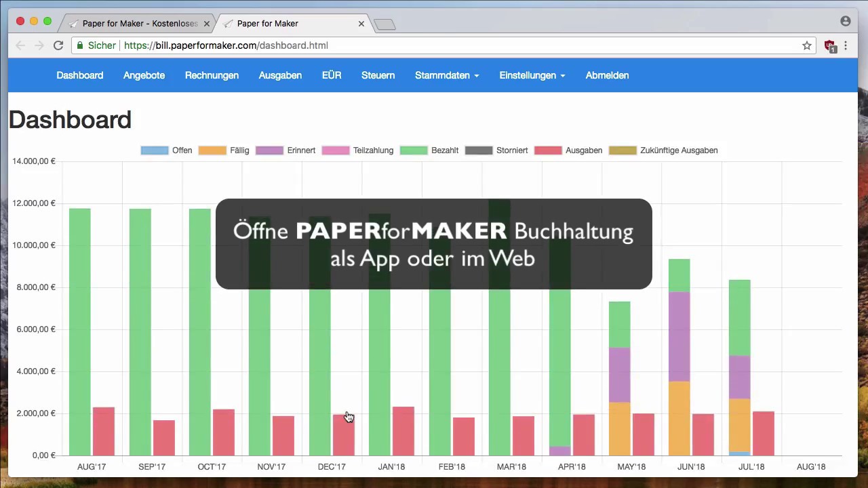Open the Angebote nav item
868x488 pixels.
[144, 75]
